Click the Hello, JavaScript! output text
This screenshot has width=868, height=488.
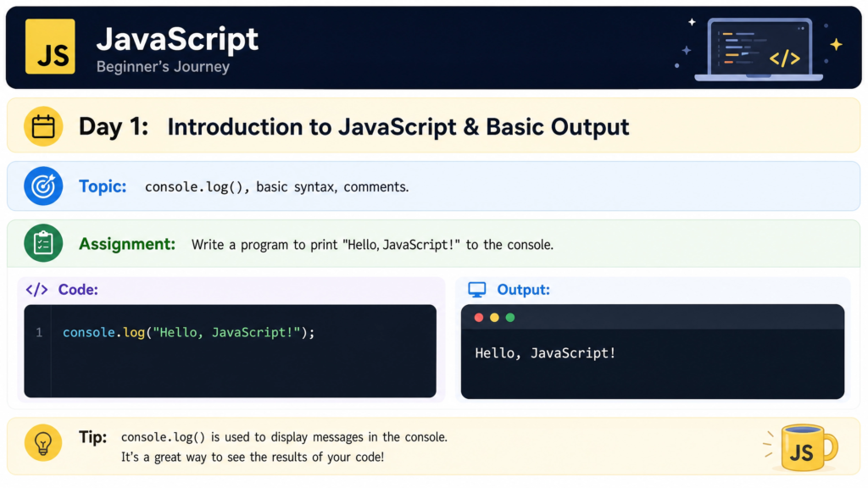[x=545, y=353]
